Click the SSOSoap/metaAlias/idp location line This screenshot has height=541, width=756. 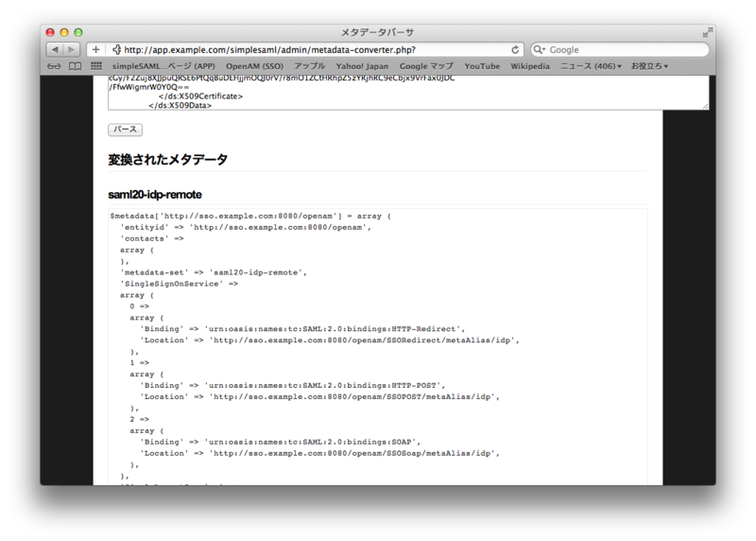coord(319,453)
